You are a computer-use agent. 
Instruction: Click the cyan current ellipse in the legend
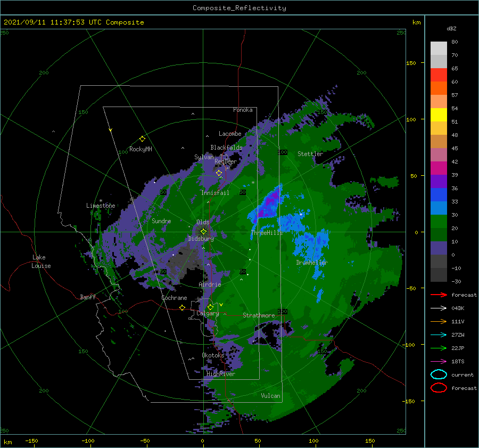pyautogui.click(x=439, y=374)
